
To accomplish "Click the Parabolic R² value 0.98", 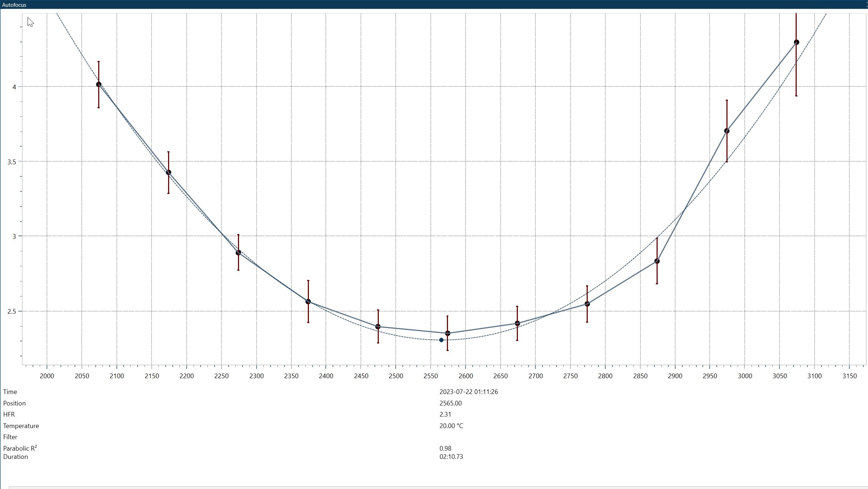I will (x=445, y=448).
